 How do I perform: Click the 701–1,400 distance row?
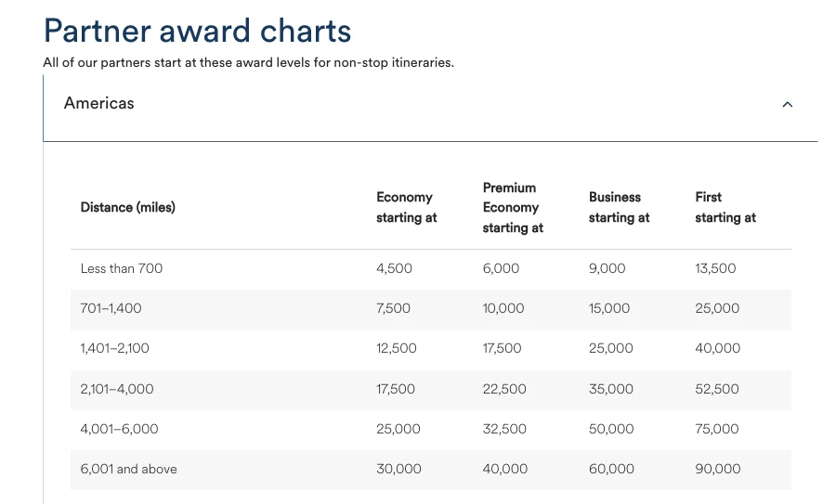pos(111,308)
